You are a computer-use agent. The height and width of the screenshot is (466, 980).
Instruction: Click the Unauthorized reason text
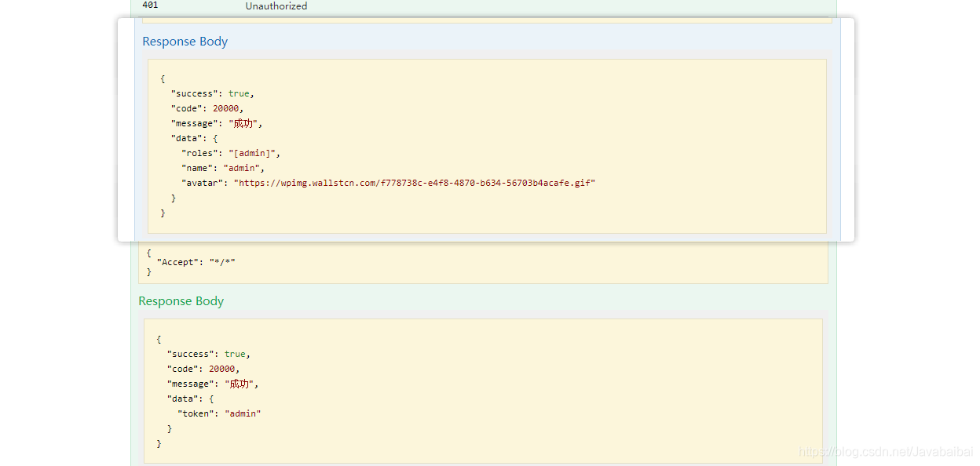276,6
